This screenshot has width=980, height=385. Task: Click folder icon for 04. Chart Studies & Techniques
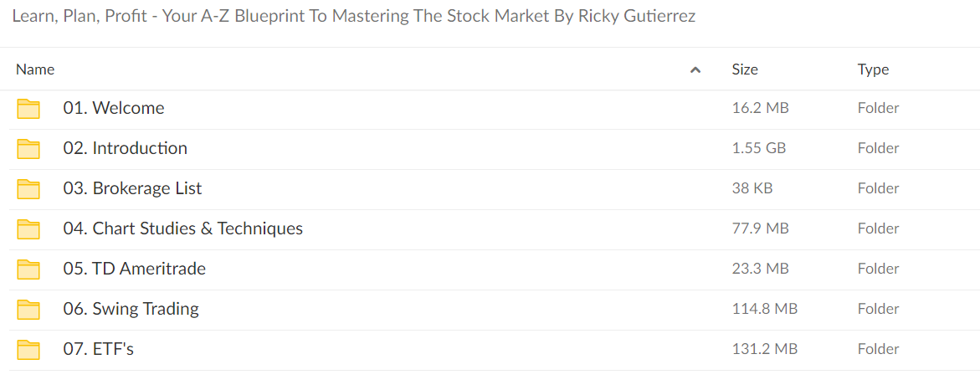coord(28,228)
